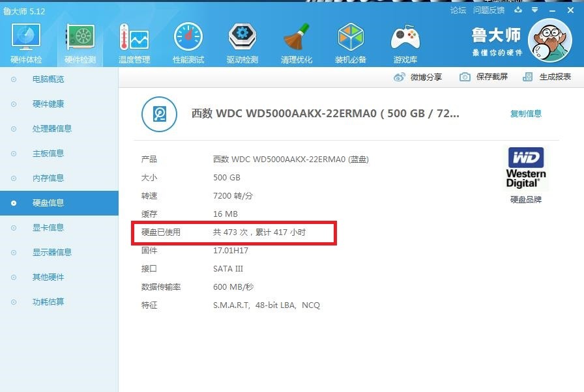Share via 微博分享 button
The width and height of the screenshot is (584, 392).
pos(418,77)
